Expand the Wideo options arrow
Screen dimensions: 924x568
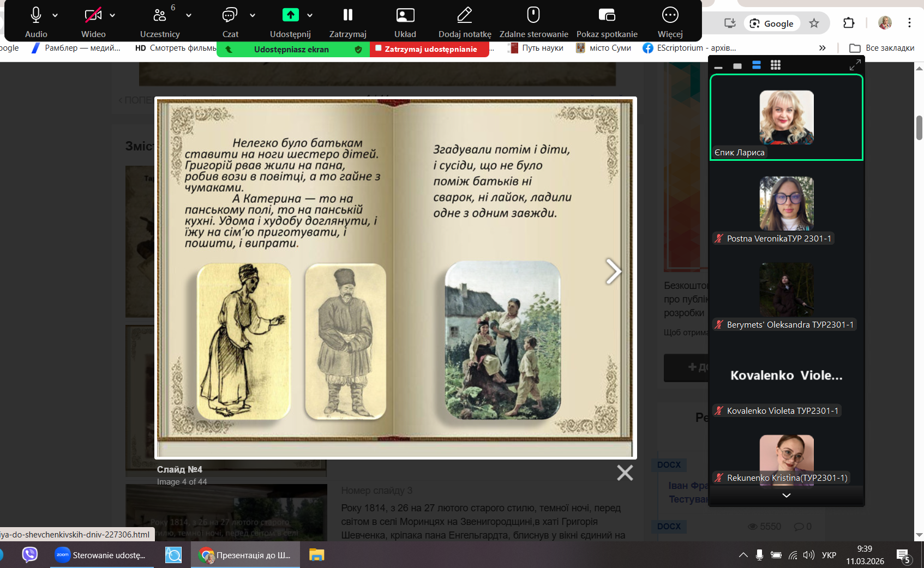pos(112,15)
